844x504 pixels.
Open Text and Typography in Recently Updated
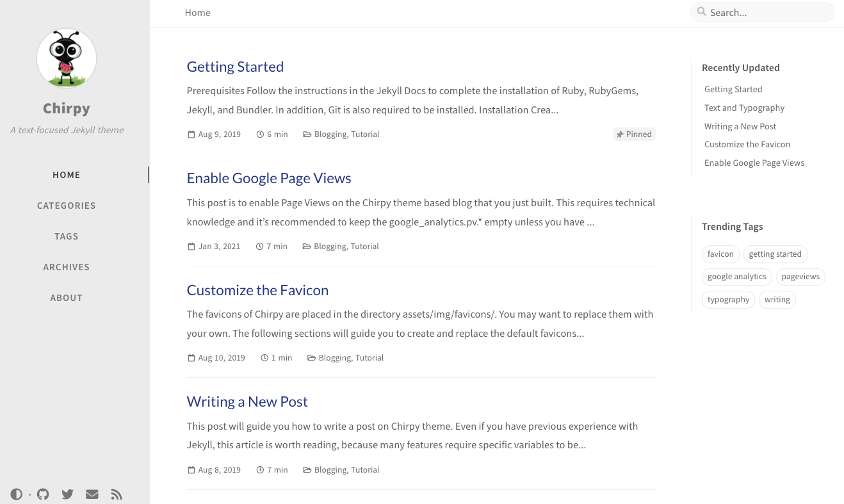[x=744, y=108]
